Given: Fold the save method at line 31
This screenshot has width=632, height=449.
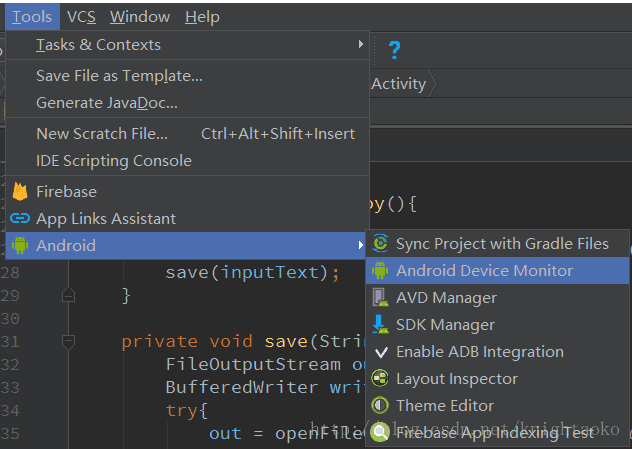Looking at the screenshot, I should coord(68,341).
